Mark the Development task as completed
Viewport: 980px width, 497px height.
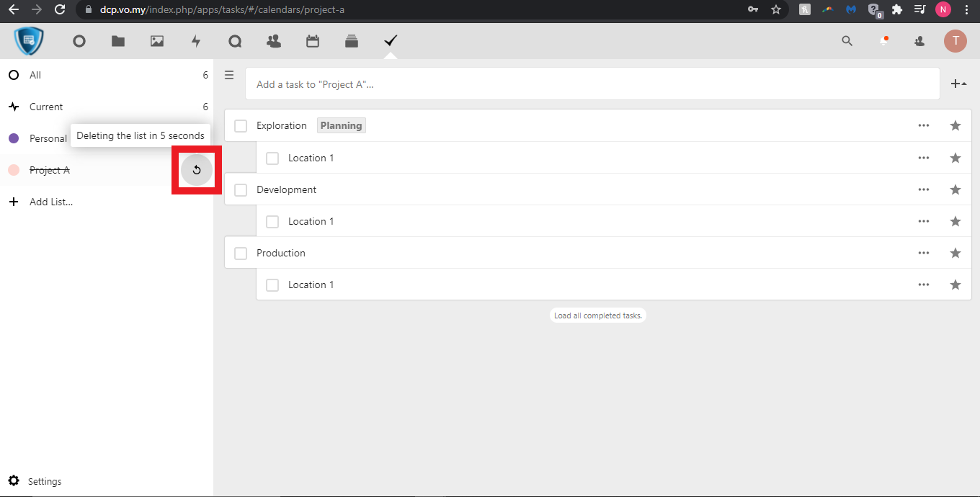[241, 189]
